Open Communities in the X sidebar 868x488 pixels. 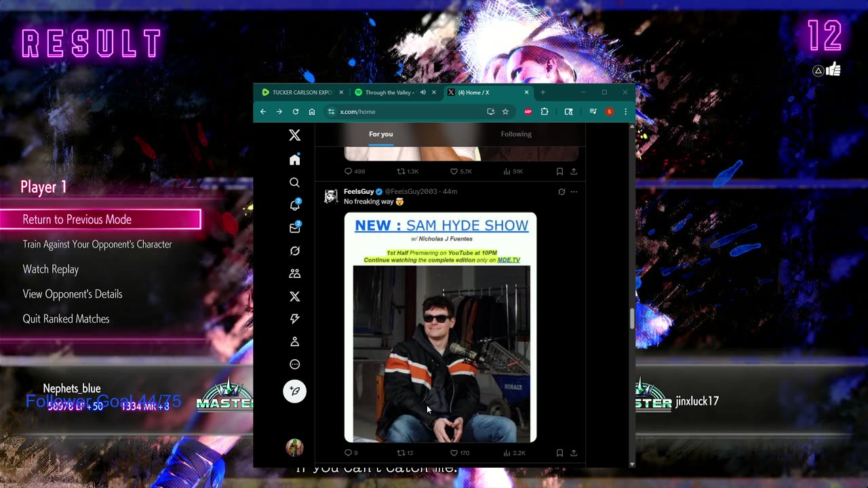(294, 273)
